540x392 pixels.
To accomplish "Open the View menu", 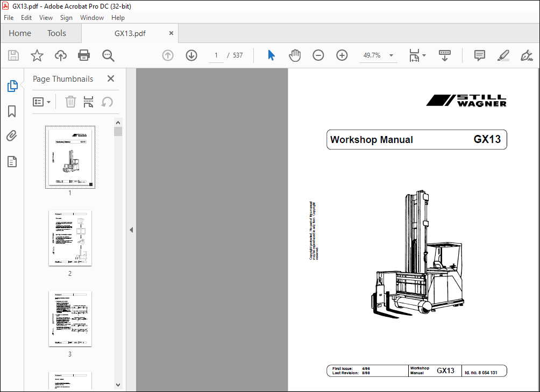I will tap(46, 18).
